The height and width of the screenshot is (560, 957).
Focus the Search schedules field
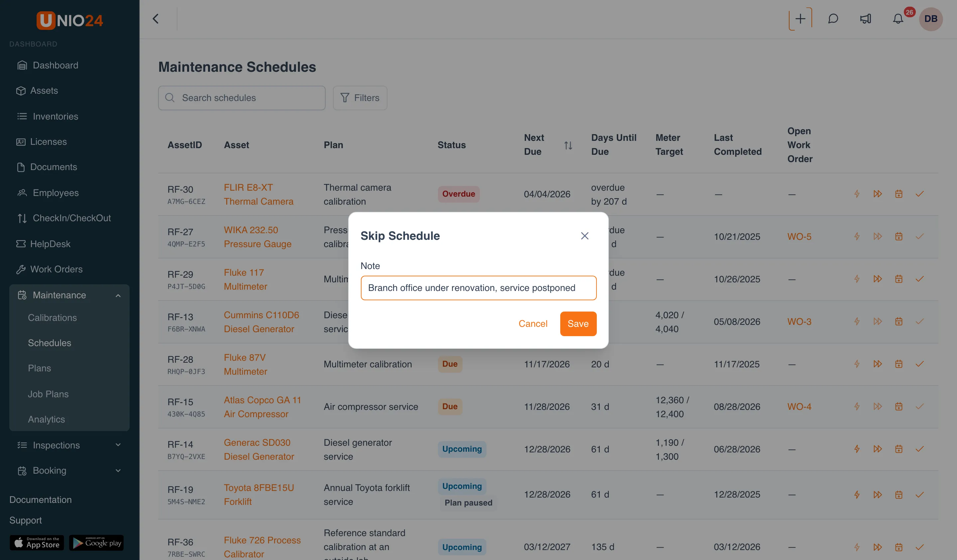pos(242,98)
